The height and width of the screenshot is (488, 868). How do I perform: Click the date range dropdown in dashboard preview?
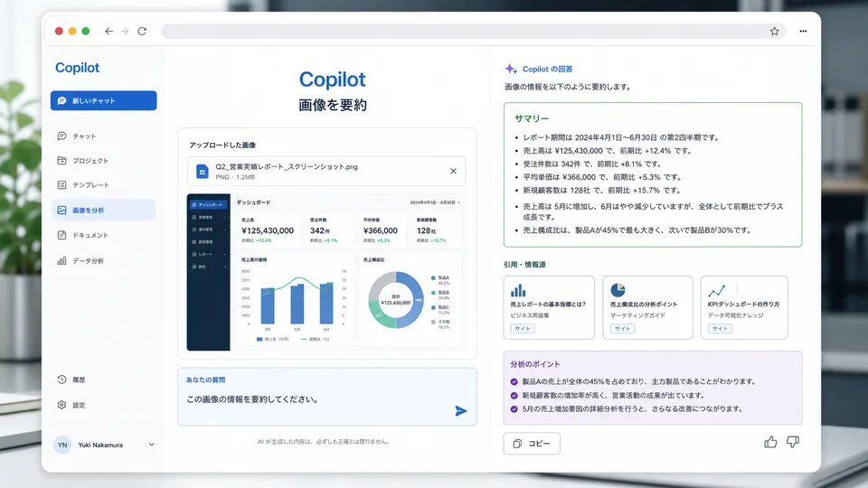point(435,202)
